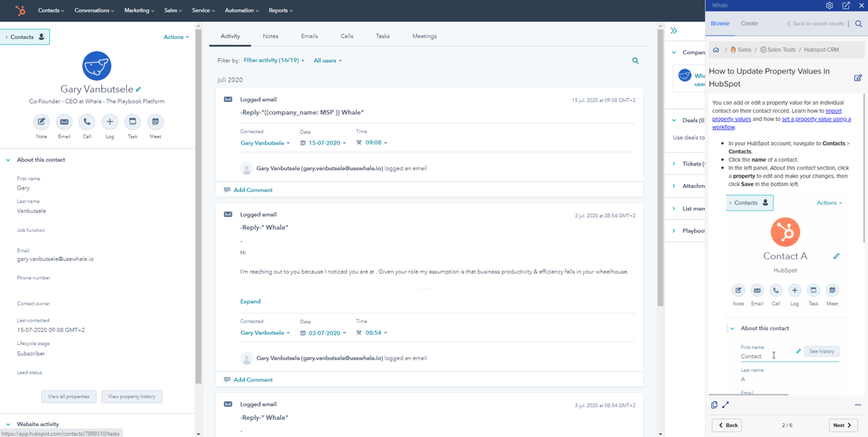Click the Log activity plus icon
Viewport: 868px width, 437px height.
pos(110,122)
